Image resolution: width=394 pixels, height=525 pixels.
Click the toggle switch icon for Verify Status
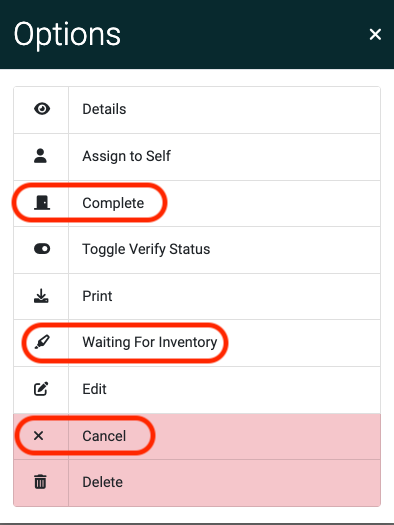[42, 249]
